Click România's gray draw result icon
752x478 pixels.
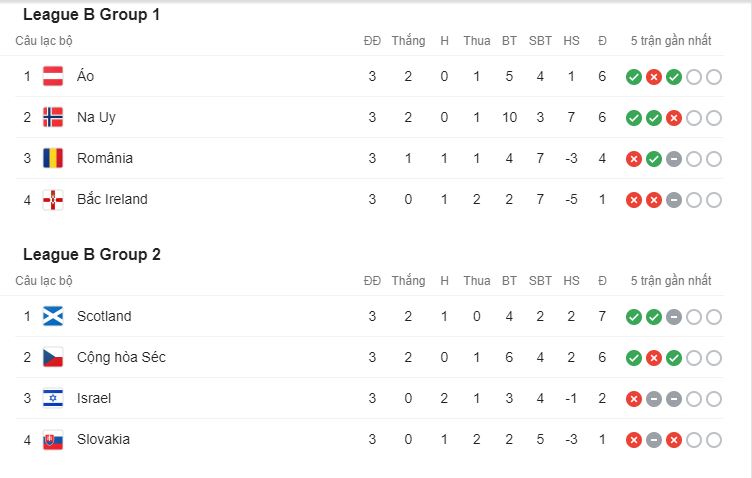pyautogui.click(x=674, y=159)
